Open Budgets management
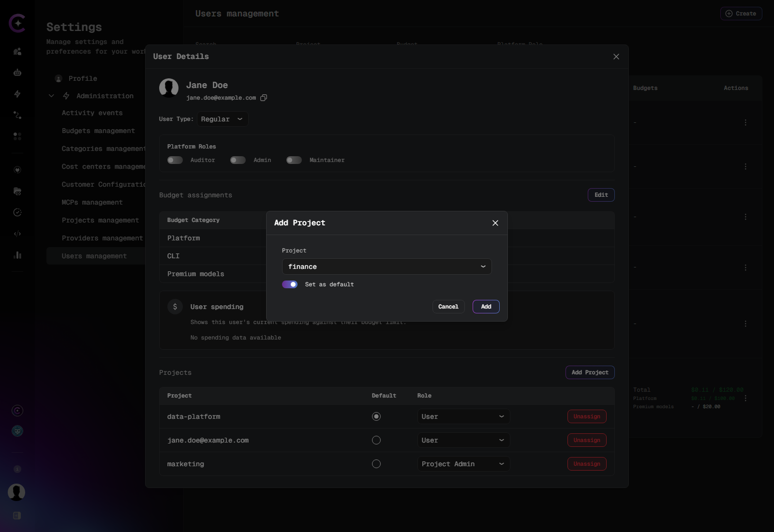The width and height of the screenshot is (774, 532). coord(98,131)
